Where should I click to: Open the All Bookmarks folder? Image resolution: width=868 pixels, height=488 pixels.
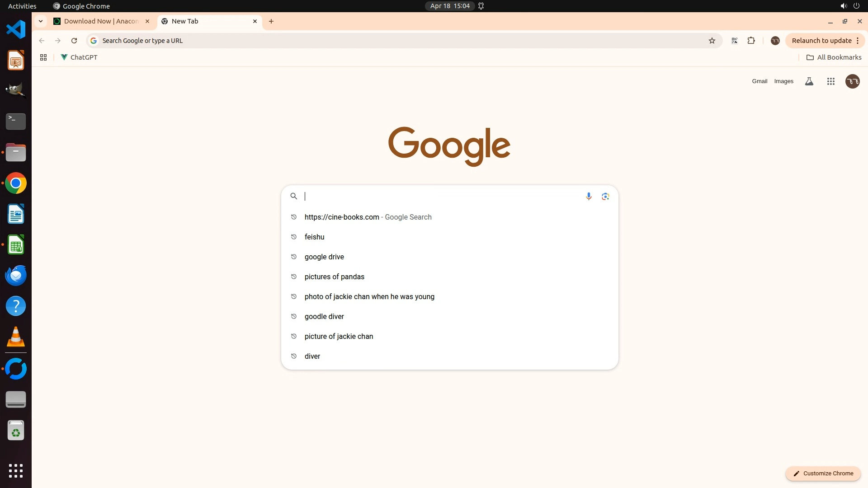coord(834,57)
